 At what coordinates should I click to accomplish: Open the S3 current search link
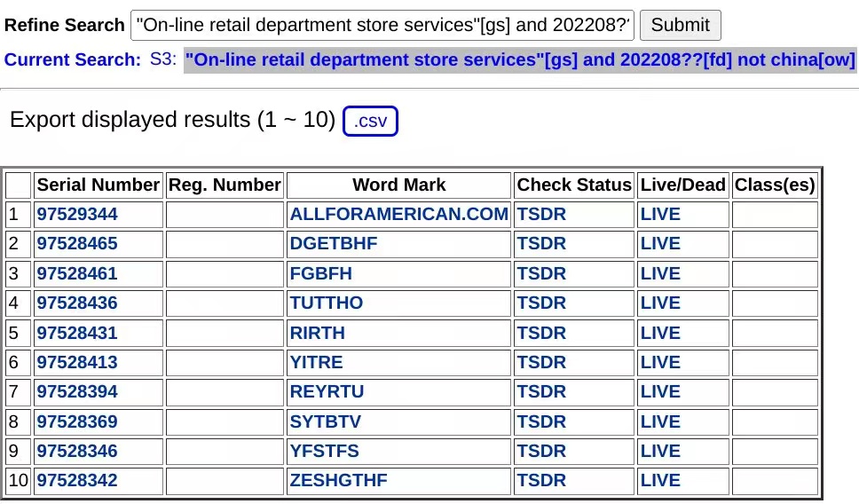click(163, 59)
